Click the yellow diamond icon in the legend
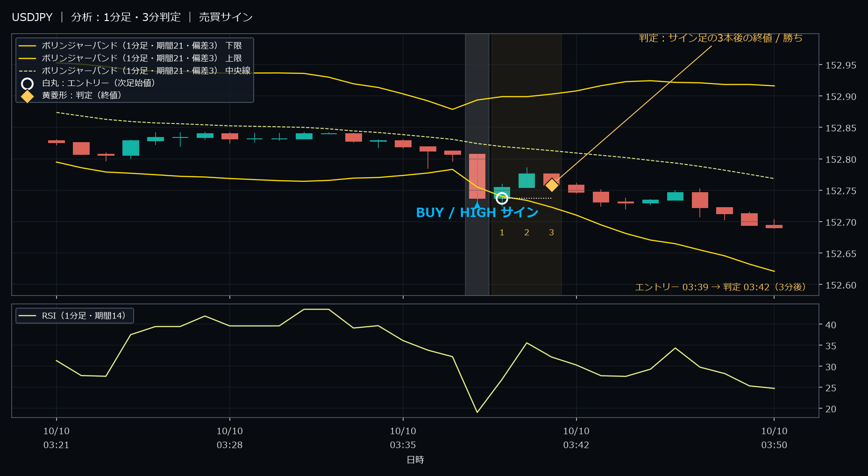The width and height of the screenshot is (868, 476). 27,96
